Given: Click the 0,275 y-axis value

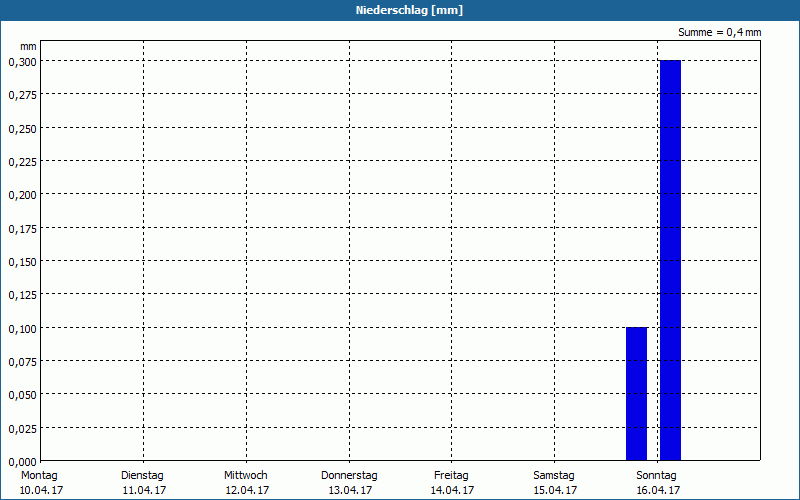Looking at the screenshot, I should [x=23, y=95].
